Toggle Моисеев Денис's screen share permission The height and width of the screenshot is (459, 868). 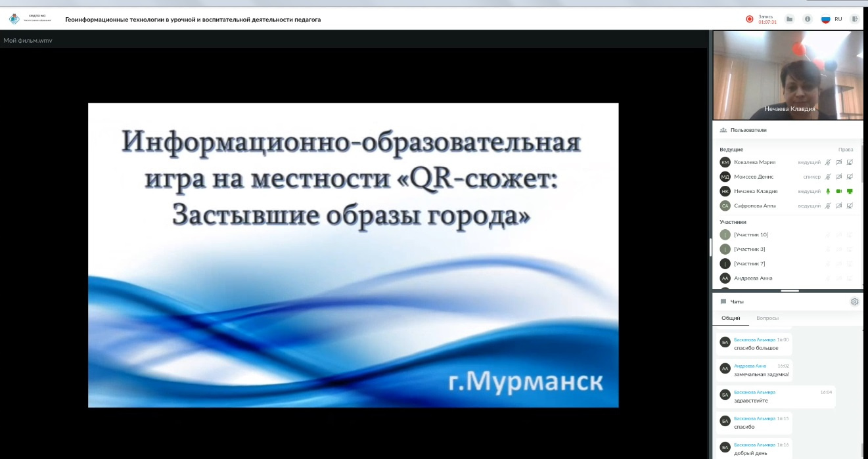click(x=850, y=177)
